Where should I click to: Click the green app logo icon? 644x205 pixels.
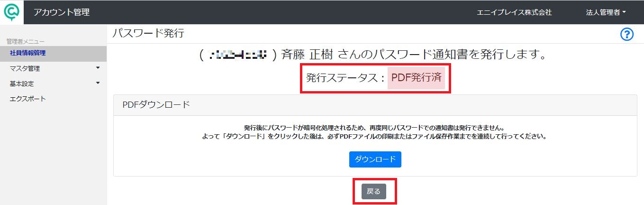click(x=11, y=12)
